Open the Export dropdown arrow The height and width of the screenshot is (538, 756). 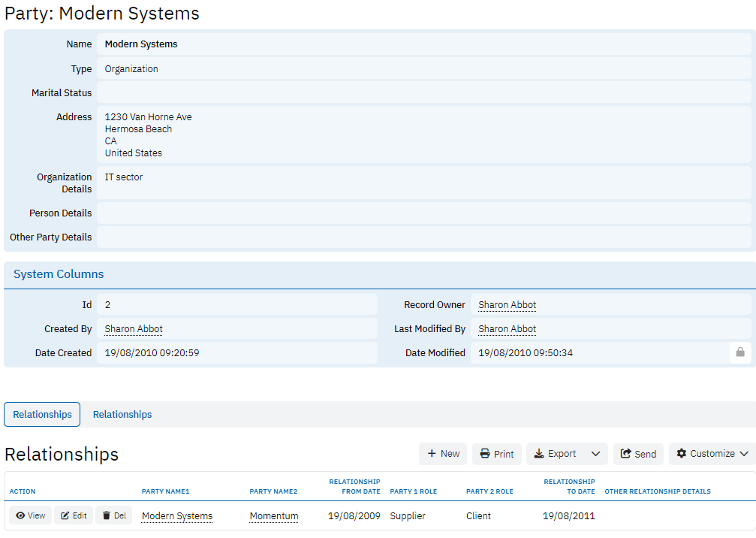[x=595, y=454]
